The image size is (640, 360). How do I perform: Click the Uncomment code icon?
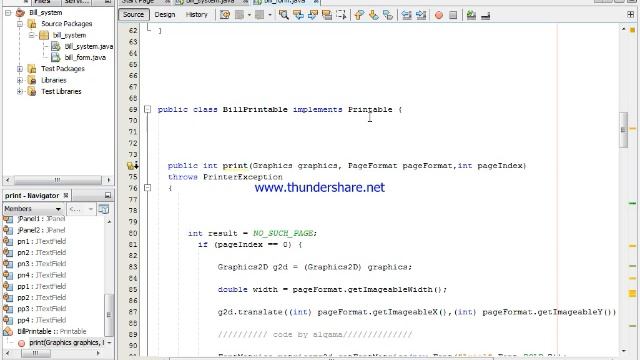click(x=486, y=15)
